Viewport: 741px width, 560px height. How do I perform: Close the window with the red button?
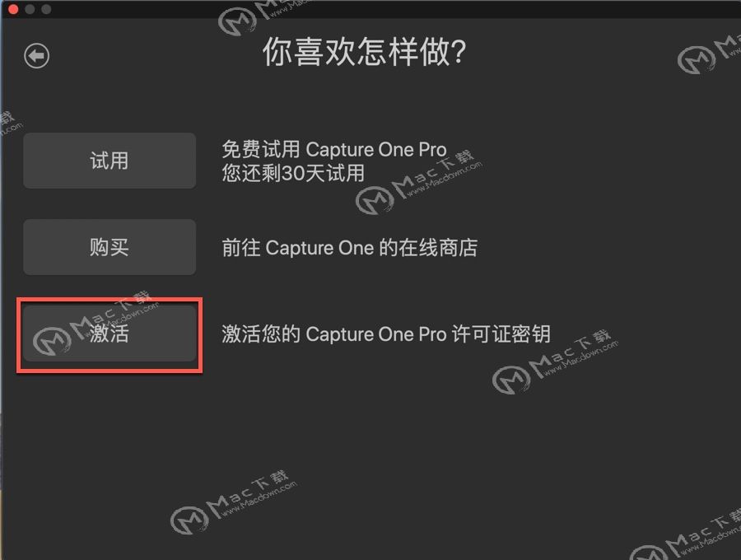[x=13, y=9]
